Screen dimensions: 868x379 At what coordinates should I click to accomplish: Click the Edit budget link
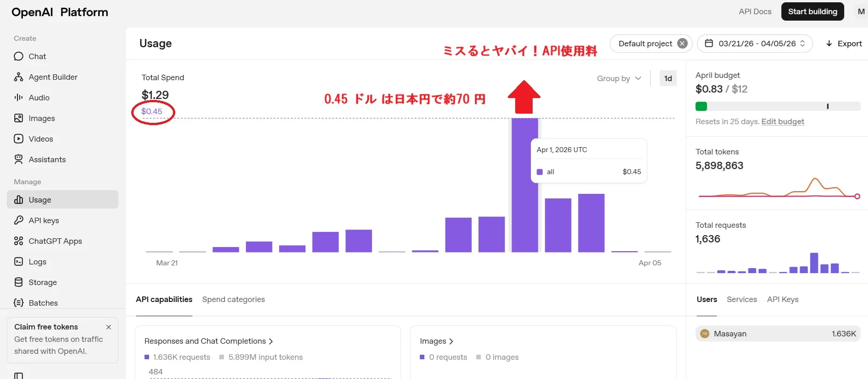(783, 121)
